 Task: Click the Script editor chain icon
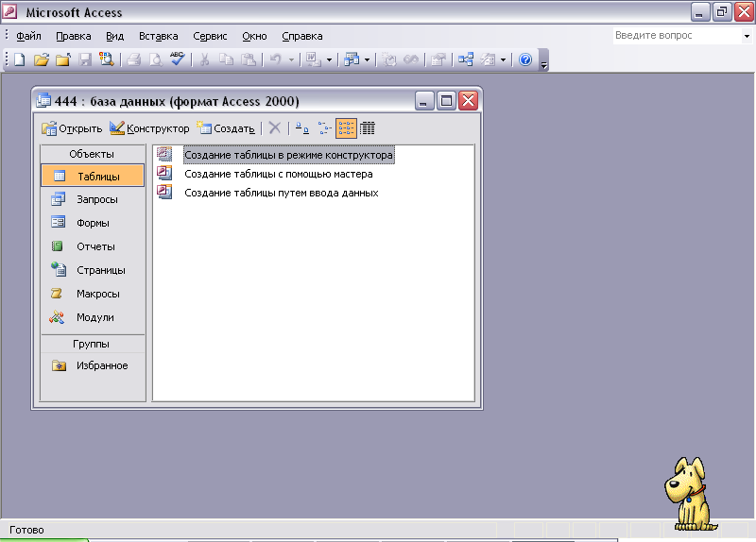[411, 59]
